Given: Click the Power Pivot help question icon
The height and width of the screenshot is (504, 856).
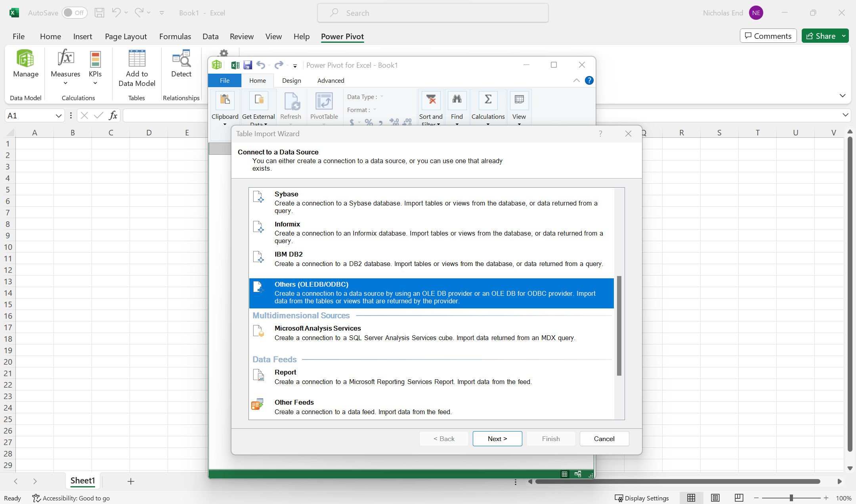Looking at the screenshot, I should [x=589, y=80].
